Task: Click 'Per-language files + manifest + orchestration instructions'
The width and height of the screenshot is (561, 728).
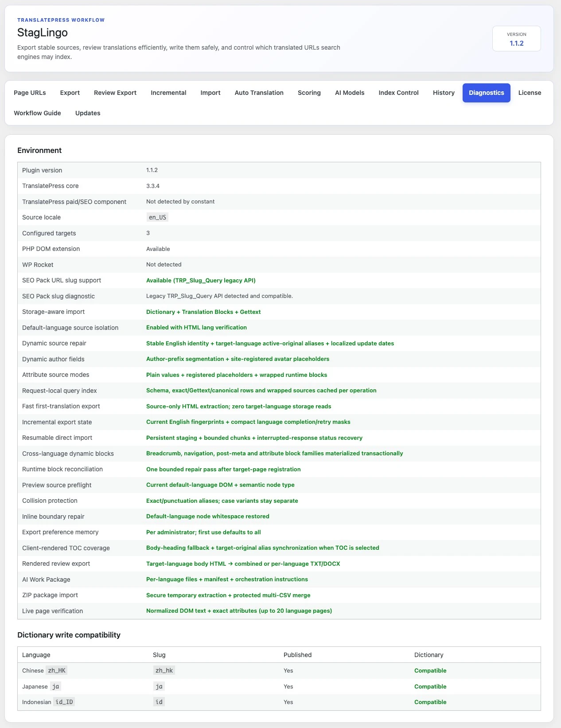Action: (227, 579)
